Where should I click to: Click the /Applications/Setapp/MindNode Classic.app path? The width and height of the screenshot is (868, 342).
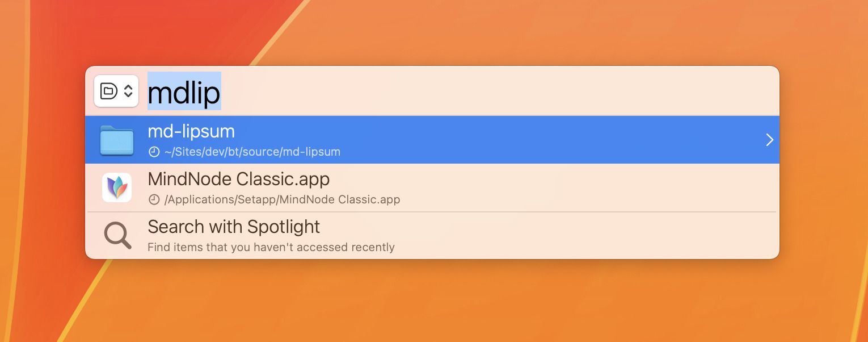pyautogui.click(x=281, y=200)
